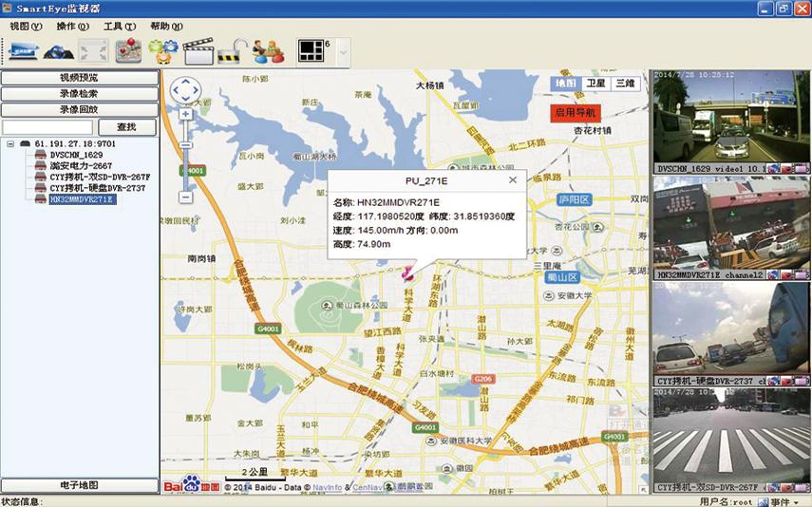Click the Baidu map logo

coord(192,483)
